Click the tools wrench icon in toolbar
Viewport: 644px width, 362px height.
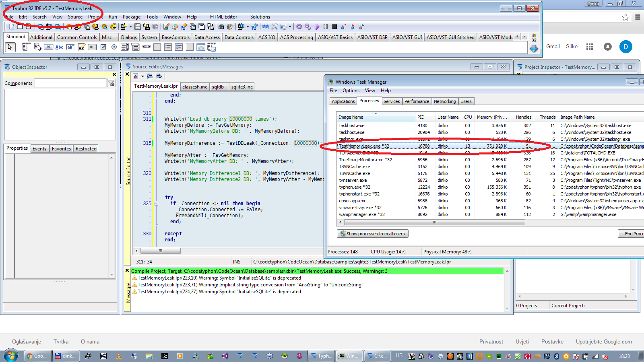pyautogui.click(x=275, y=27)
